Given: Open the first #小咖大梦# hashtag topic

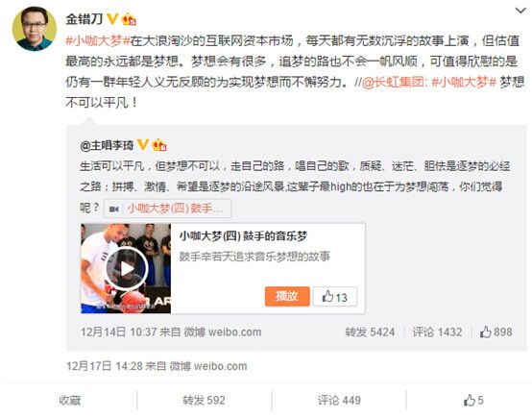Looking at the screenshot, I should point(98,41).
